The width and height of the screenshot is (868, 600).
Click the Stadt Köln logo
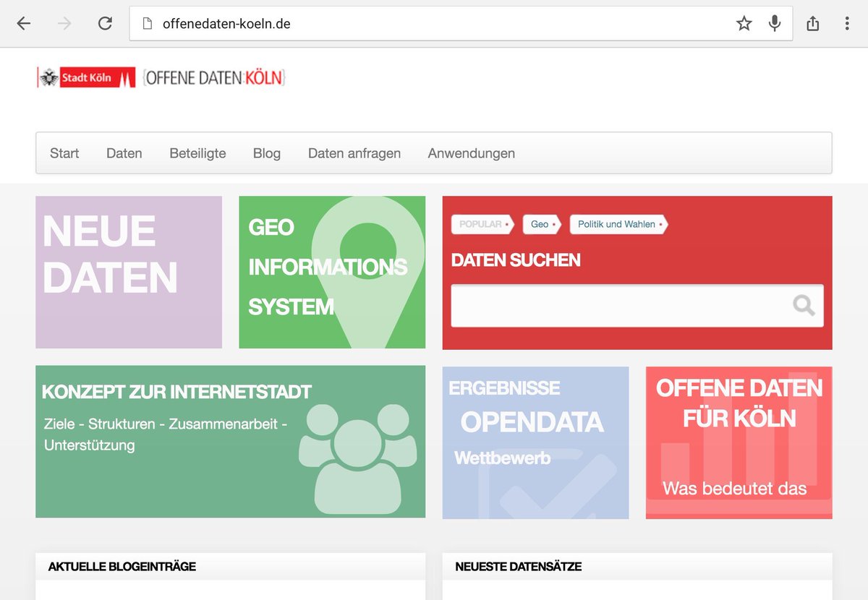click(87, 77)
